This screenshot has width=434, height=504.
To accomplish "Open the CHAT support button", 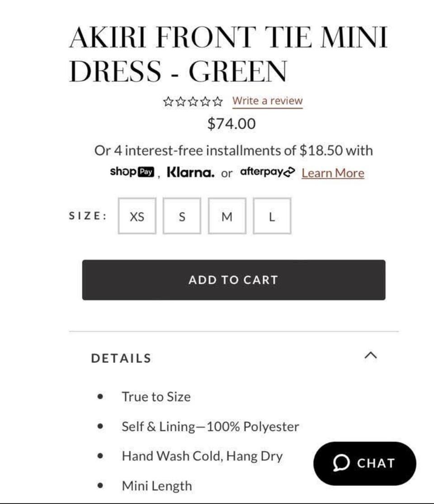I will click(x=365, y=463).
